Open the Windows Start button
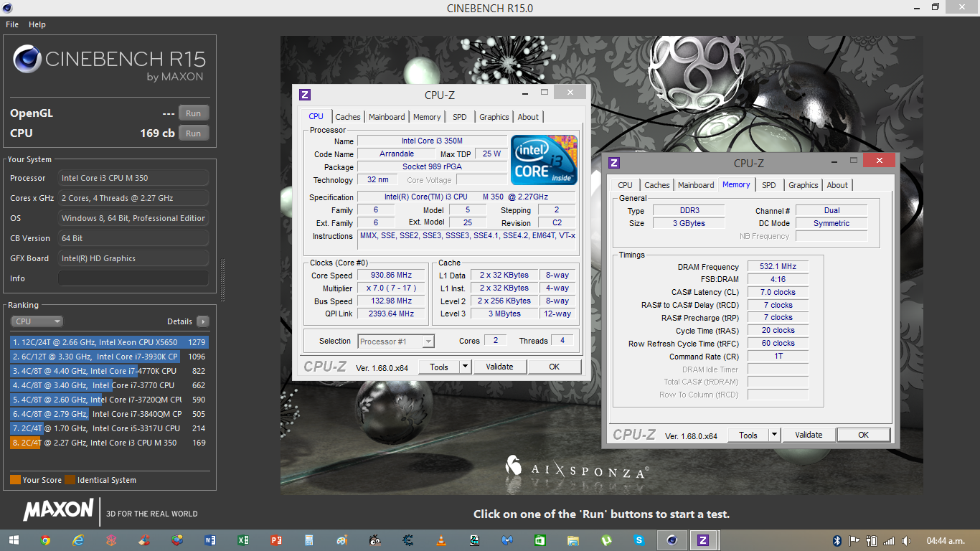 point(14,540)
